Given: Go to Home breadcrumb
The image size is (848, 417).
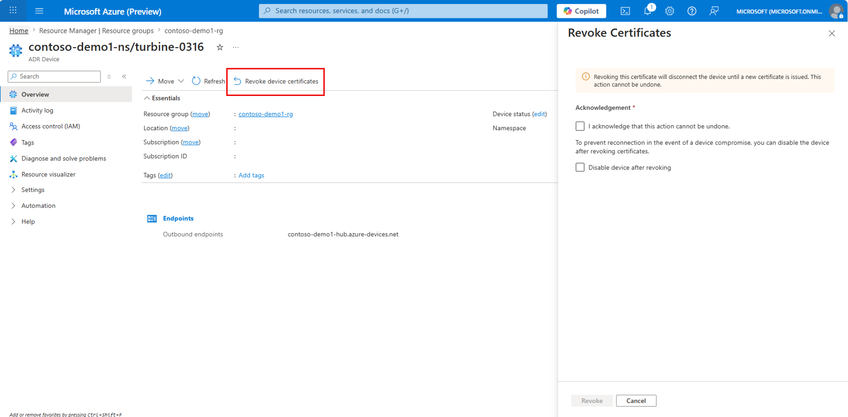Looking at the screenshot, I should pos(18,31).
